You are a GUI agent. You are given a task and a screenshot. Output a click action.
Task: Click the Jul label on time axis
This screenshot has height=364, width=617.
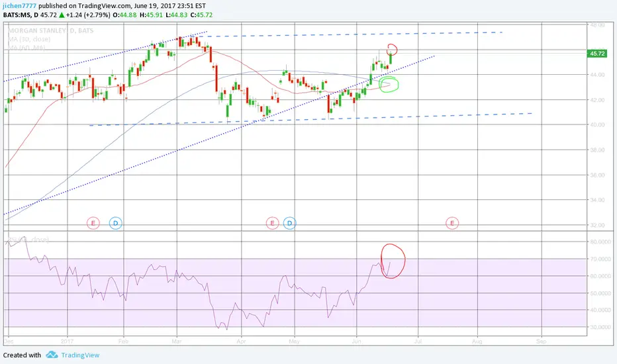(x=418, y=341)
